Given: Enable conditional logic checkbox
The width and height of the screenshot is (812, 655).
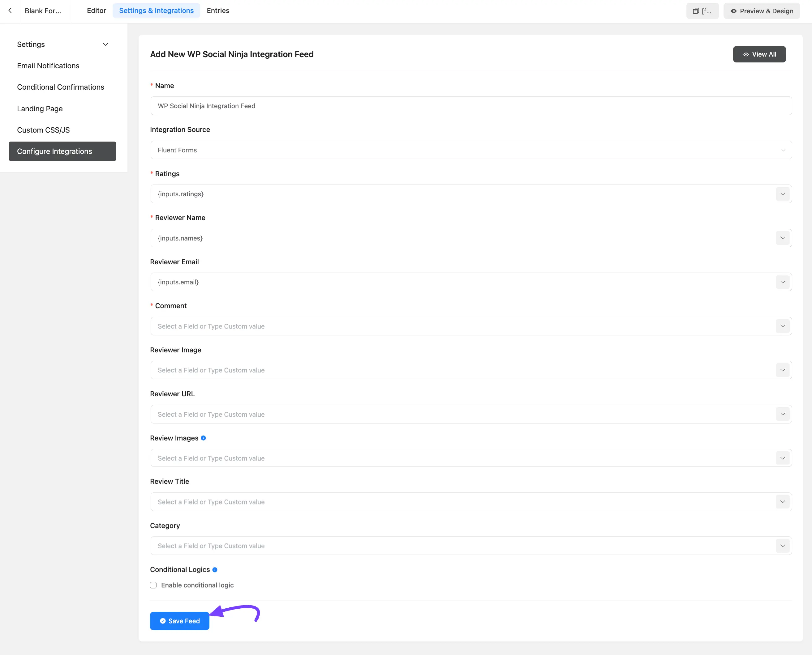Looking at the screenshot, I should click(153, 585).
